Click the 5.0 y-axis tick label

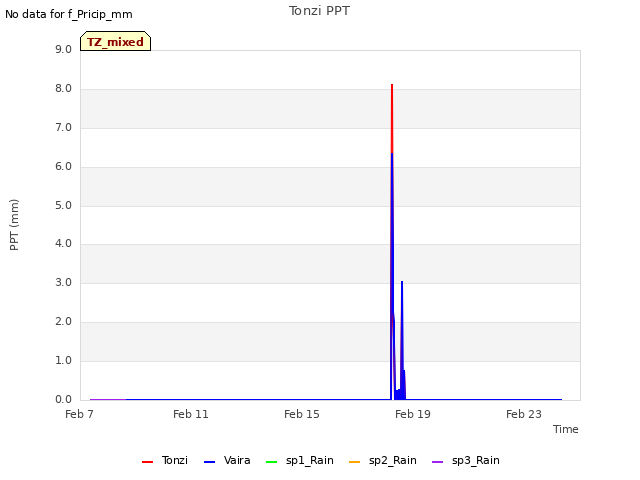tap(63, 205)
